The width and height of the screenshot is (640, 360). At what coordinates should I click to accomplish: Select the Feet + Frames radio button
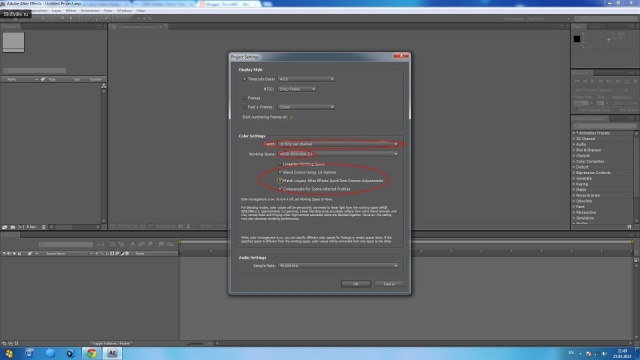pyautogui.click(x=244, y=107)
